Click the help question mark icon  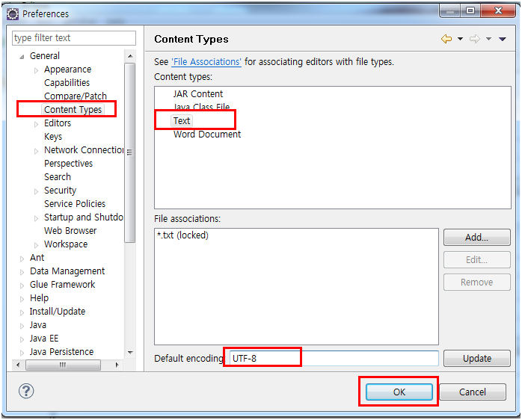click(x=26, y=391)
